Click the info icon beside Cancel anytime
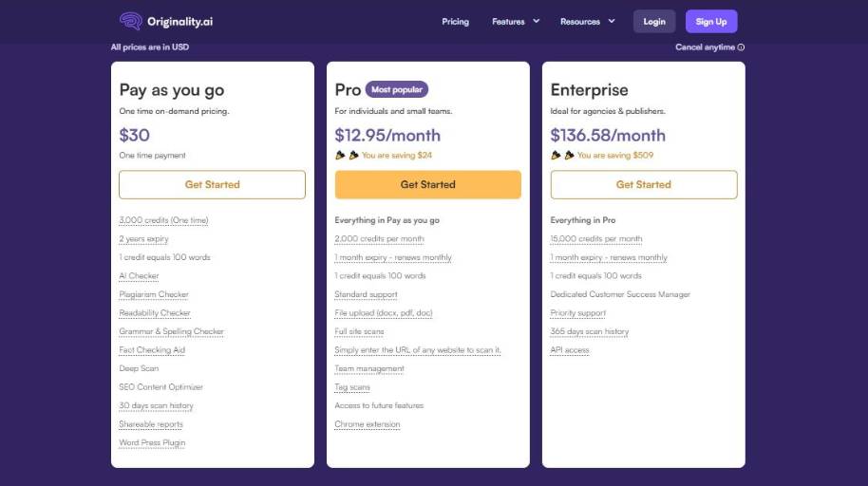 click(741, 47)
